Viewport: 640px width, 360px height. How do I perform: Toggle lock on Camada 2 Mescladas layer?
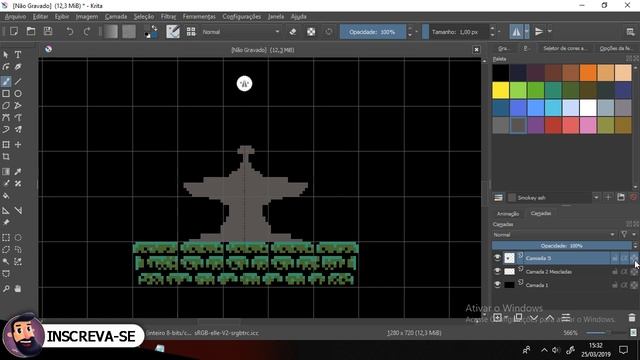[x=615, y=271]
